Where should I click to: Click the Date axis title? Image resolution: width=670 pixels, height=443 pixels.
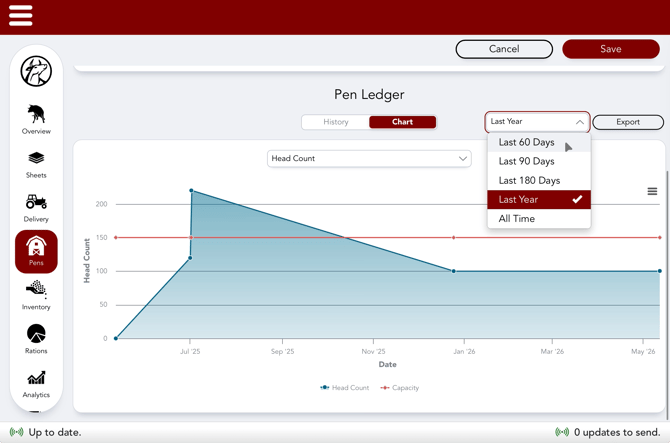pos(388,364)
